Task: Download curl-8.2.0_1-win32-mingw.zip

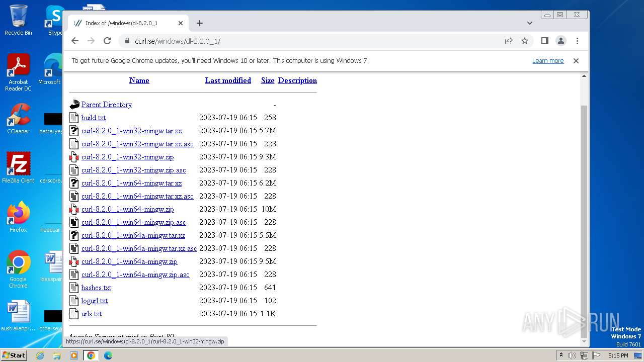Action: [127, 157]
